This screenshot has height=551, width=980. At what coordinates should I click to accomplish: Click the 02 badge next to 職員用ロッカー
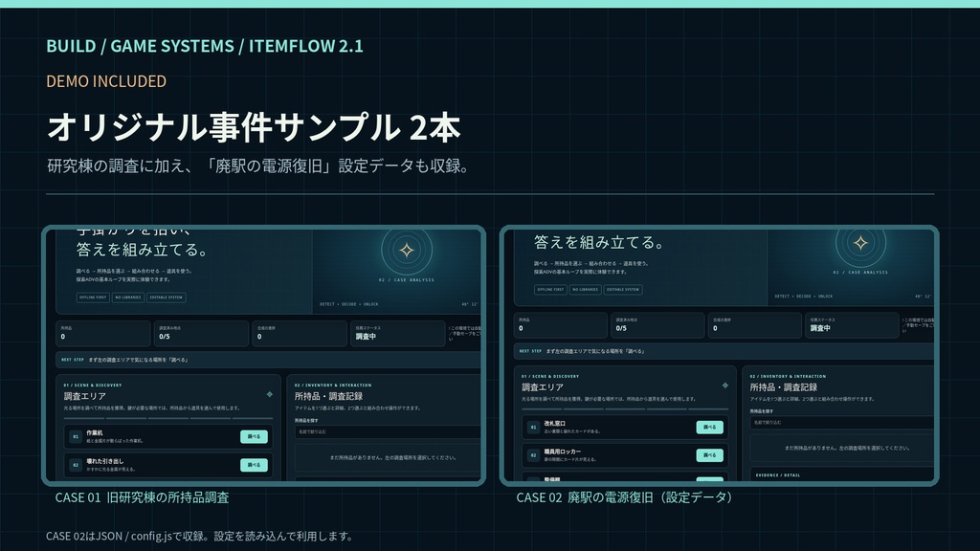(x=533, y=455)
